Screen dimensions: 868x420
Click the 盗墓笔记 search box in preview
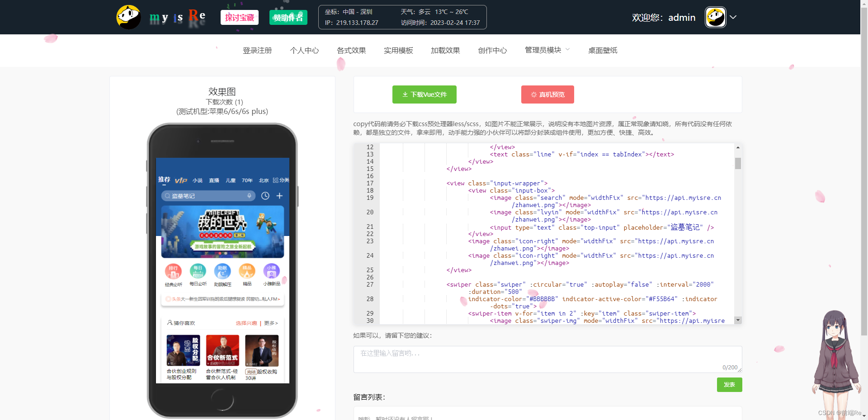click(208, 196)
